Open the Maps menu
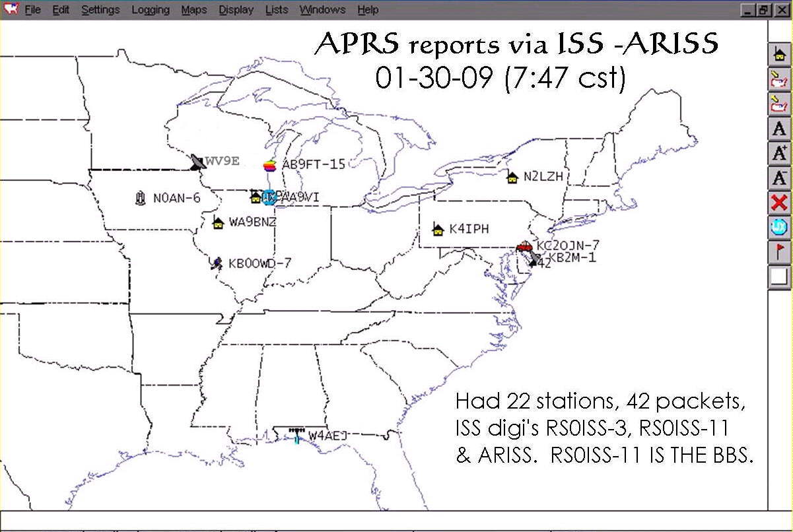Viewport: 793px width, 532px height. 193,10
